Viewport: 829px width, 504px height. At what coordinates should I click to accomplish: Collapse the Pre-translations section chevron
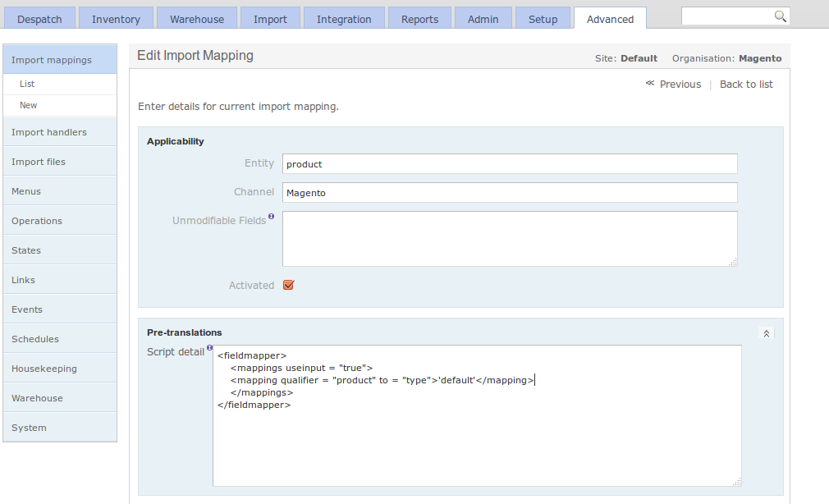[x=767, y=332]
